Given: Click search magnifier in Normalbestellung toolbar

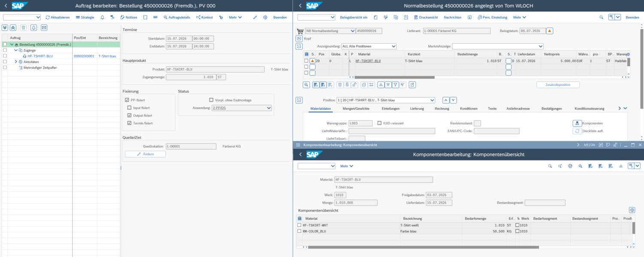Looking at the screenshot, I should click(601, 17).
